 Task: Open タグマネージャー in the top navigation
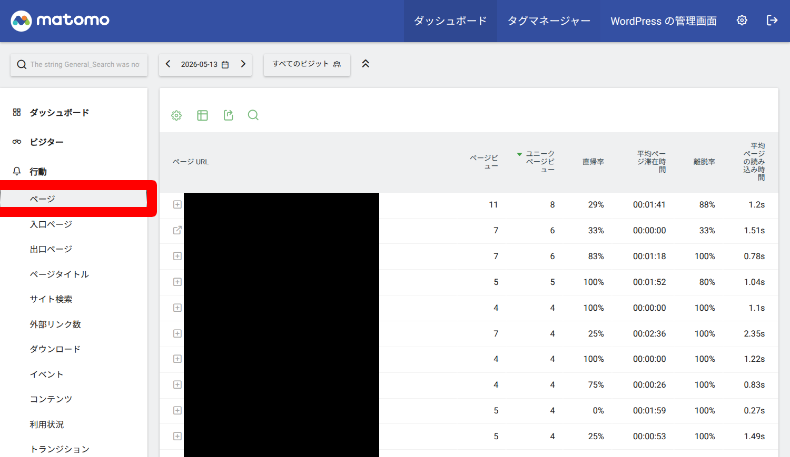[549, 21]
